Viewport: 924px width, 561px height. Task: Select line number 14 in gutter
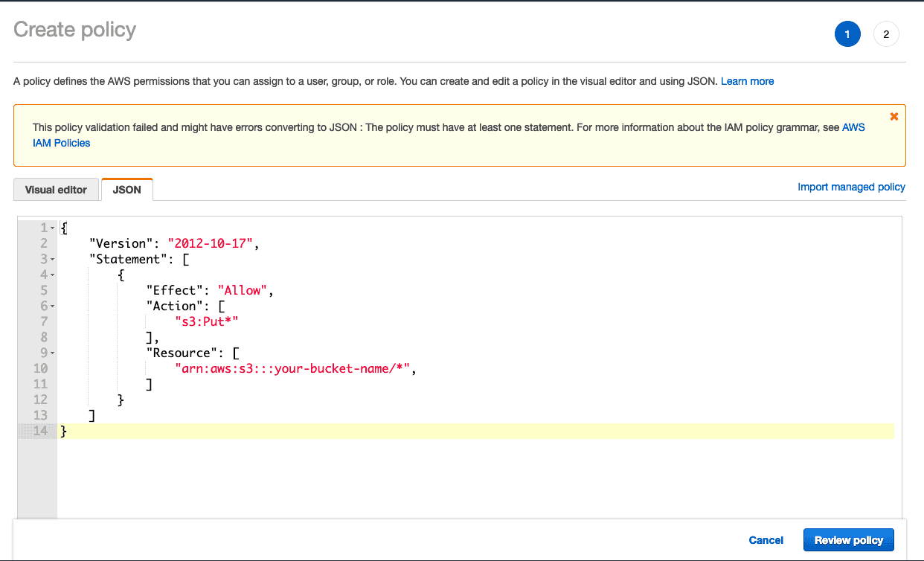39,431
